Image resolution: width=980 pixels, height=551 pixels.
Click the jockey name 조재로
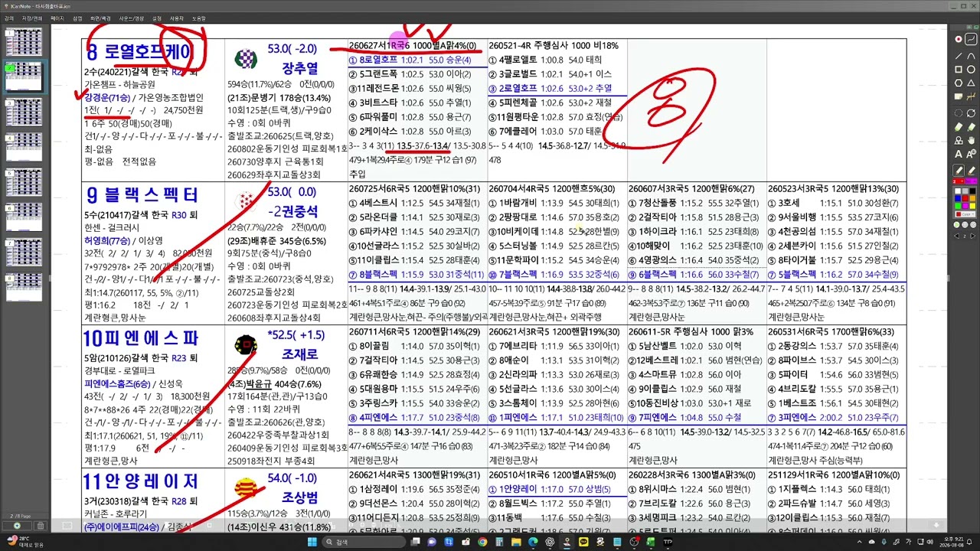click(x=300, y=356)
